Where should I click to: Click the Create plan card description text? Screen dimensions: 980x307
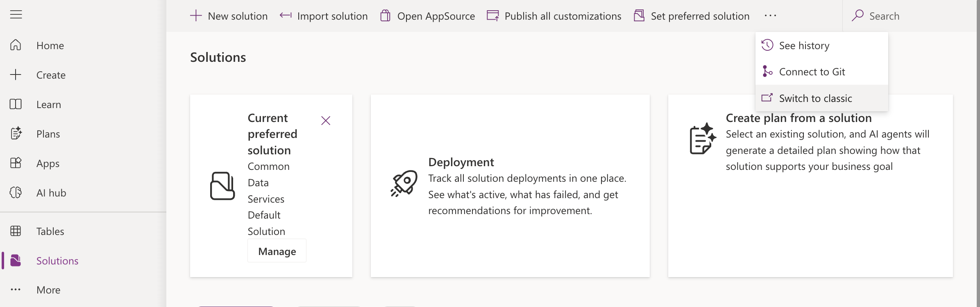pos(828,150)
